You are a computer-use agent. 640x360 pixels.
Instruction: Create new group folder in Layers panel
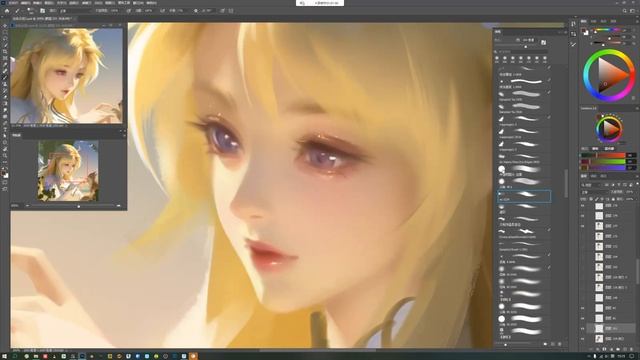pyautogui.click(x=618, y=349)
